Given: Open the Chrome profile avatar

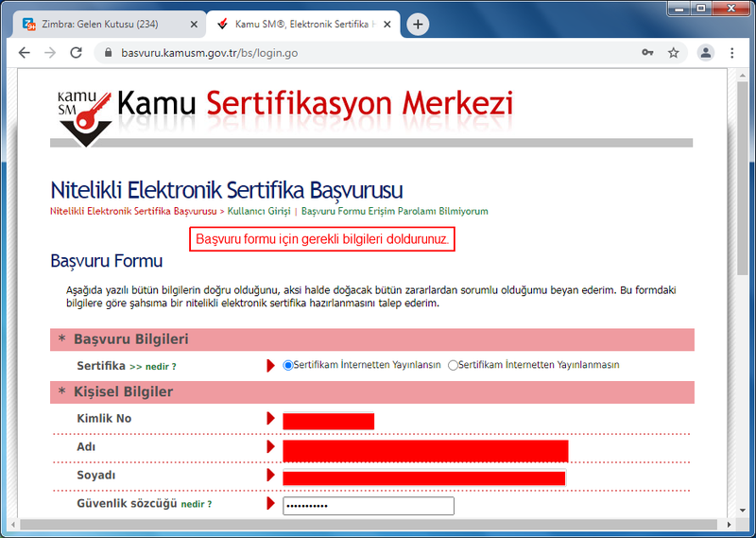Looking at the screenshot, I should click(705, 53).
